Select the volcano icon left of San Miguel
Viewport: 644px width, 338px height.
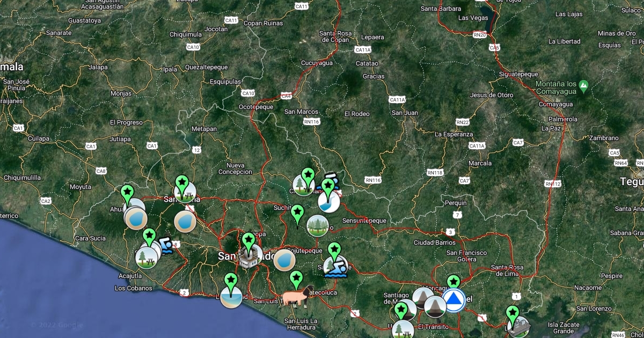[435, 306]
